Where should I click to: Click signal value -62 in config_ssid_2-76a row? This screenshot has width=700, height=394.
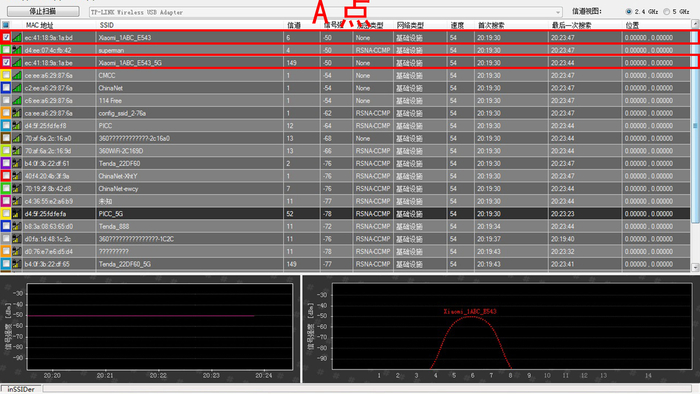click(x=327, y=113)
